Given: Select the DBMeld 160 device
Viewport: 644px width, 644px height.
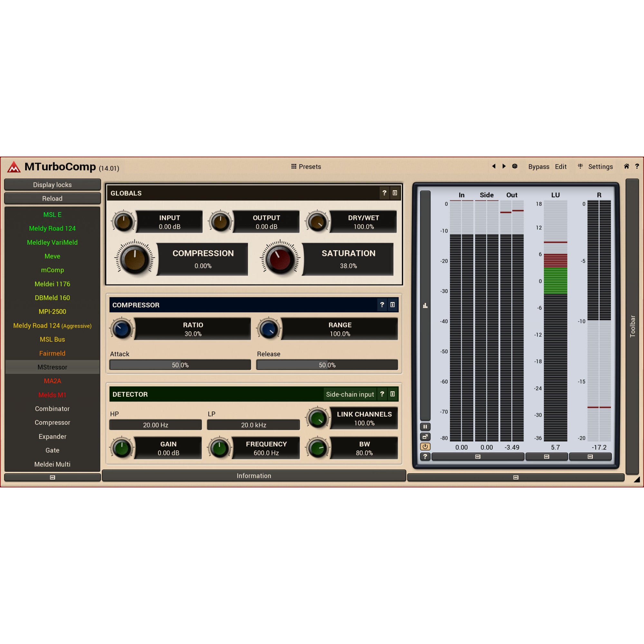Looking at the screenshot, I should pos(52,298).
